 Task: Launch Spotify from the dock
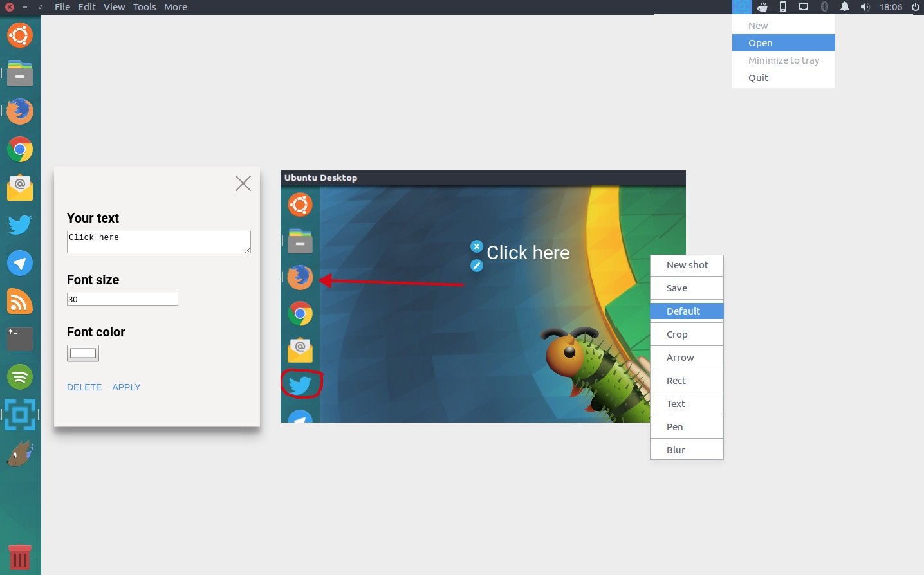[x=20, y=377]
